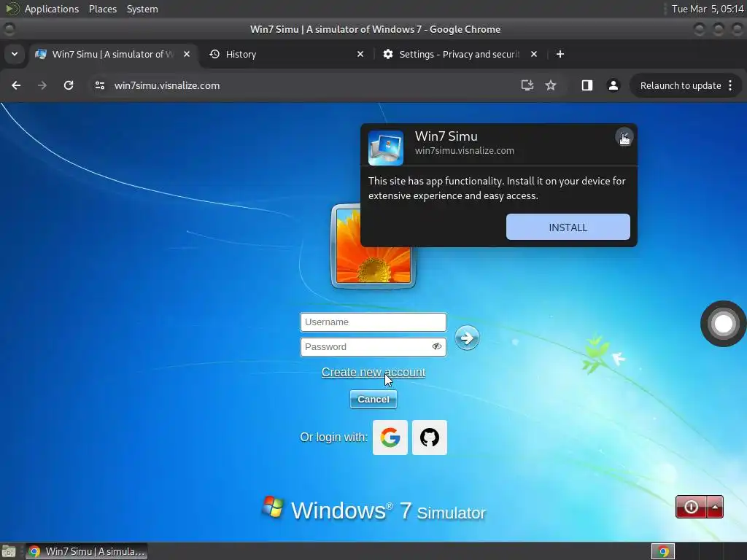The height and width of the screenshot is (560, 747).
Task: Bookmark this tab with star icon
Action: click(x=551, y=85)
